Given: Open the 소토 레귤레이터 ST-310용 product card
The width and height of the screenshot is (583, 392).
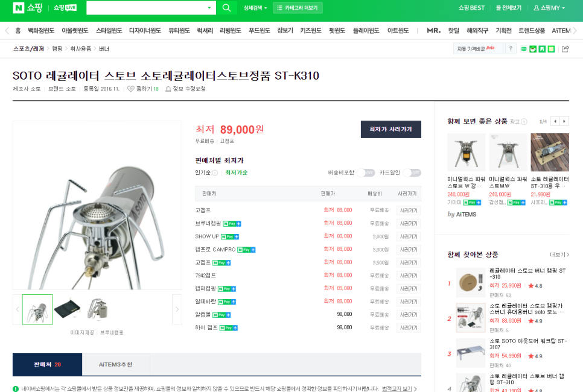Looking at the screenshot, I should click(x=550, y=169).
